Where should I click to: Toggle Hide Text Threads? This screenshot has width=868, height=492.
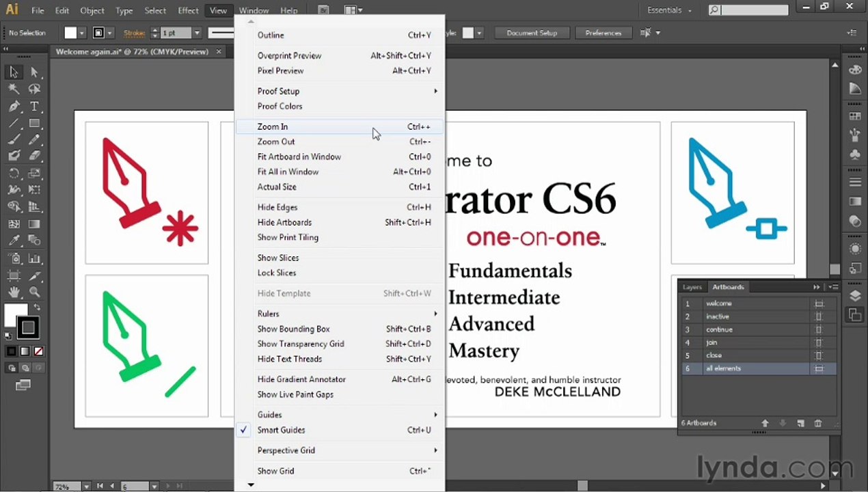[x=340, y=359]
